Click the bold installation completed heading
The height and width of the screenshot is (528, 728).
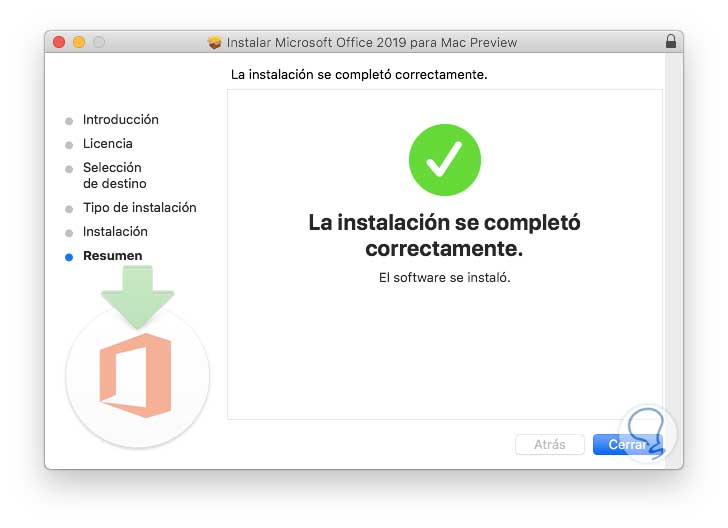click(x=444, y=235)
